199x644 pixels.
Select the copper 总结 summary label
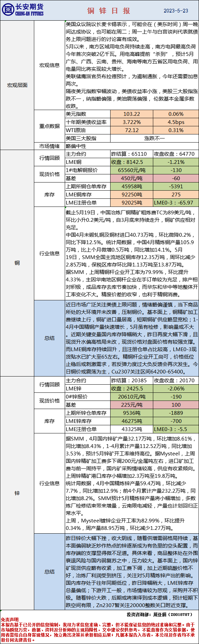click(49, 338)
